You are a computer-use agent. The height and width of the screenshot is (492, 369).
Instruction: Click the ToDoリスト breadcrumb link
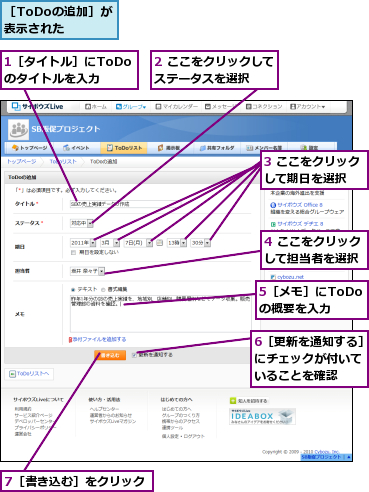click(63, 161)
